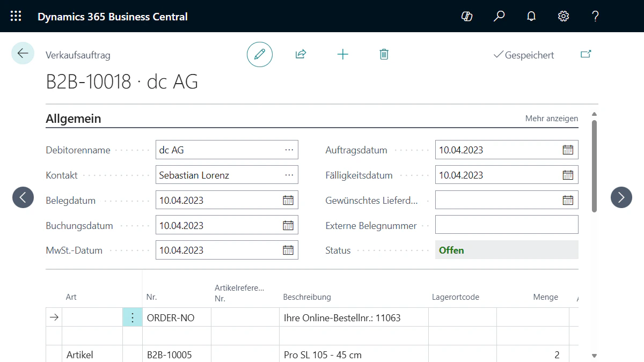The height and width of the screenshot is (362, 644).
Task: Click the Artikelreferenznr. column header
Action: pos(239,293)
